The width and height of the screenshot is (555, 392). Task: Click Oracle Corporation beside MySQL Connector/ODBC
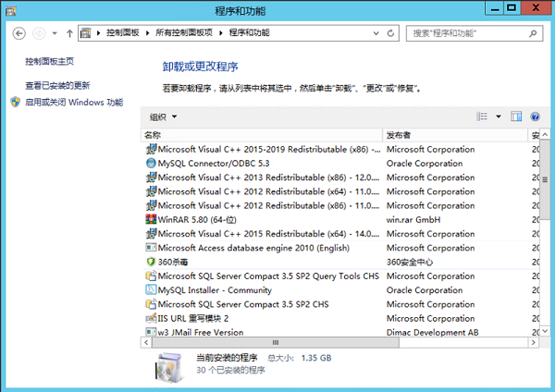[425, 164]
